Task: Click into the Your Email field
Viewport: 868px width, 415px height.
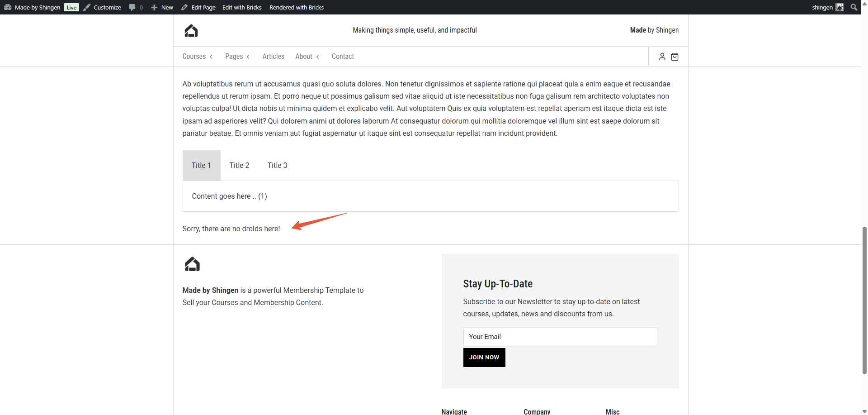Action: click(x=560, y=337)
